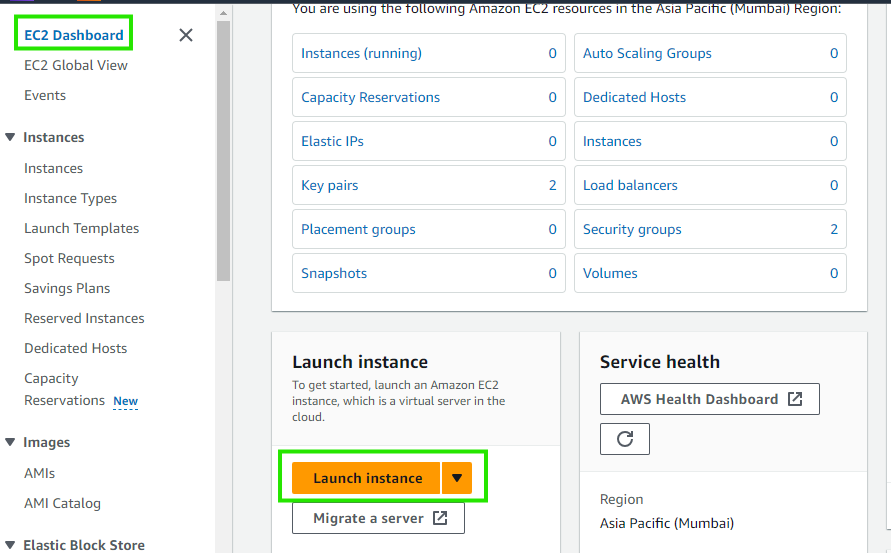This screenshot has width=891, height=553.
Task: Click the refresh icon under Service health
Action: (x=625, y=439)
